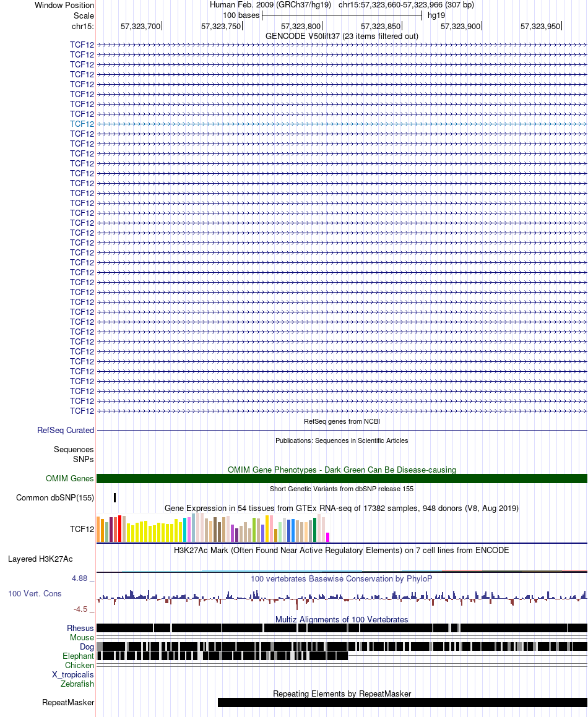
Task: Click the black dbSNP variant tick mark
Action: tap(115, 497)
